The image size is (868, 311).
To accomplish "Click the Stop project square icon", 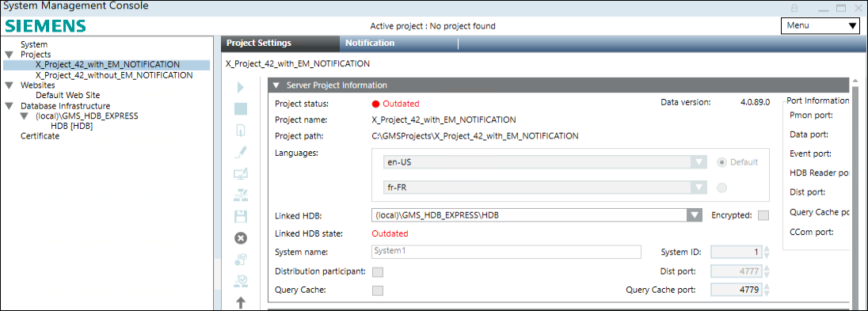I will click(x=241, y=109).
